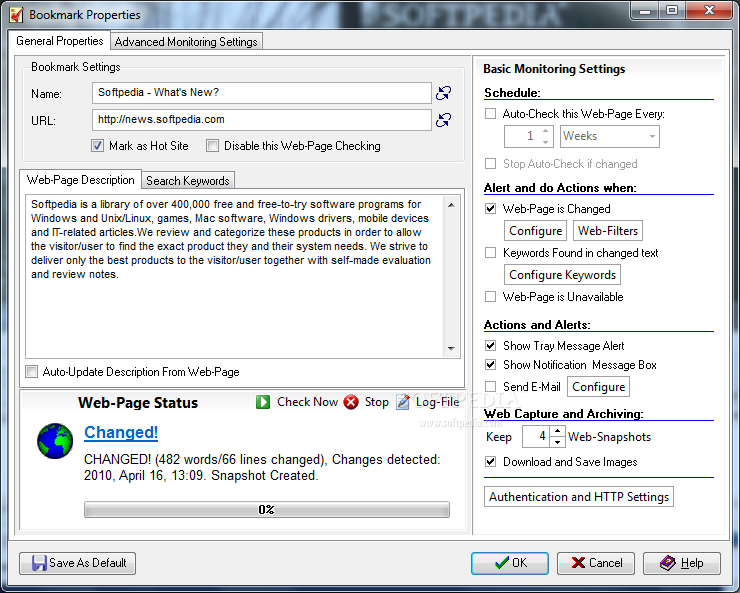Enable Auto-Check this Web-Page Every
Screen dimensions: 740x593
click(x=491, y=114)
